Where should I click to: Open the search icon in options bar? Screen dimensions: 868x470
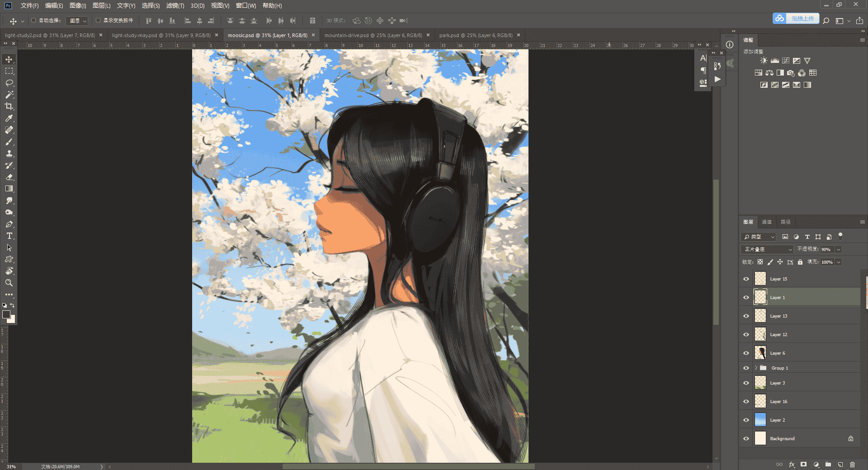(826, 21)
